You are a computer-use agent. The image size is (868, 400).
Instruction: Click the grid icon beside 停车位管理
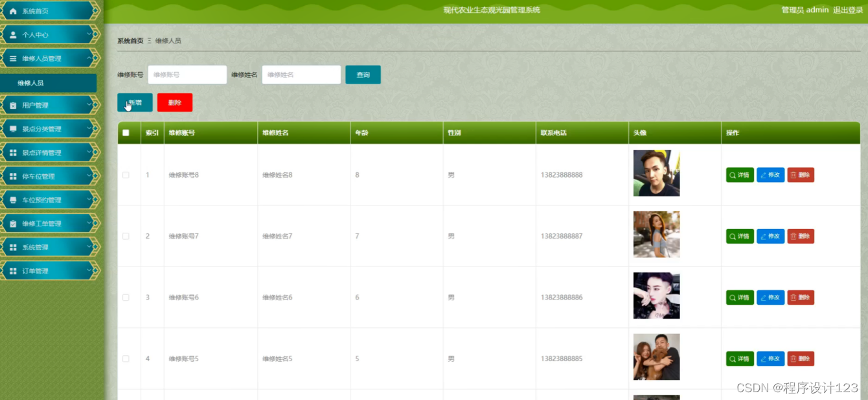[x=13, y=176]
